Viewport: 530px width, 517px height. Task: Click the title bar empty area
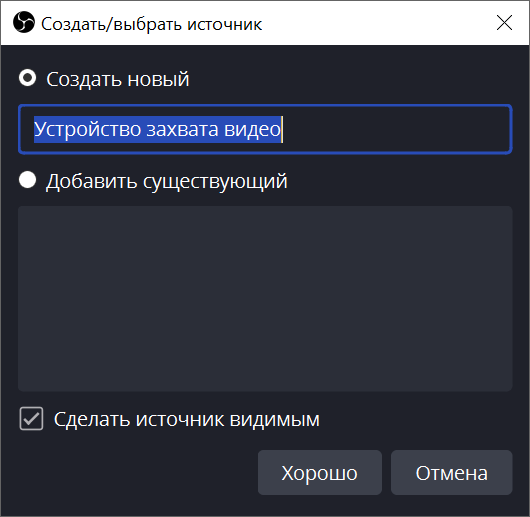point(375,23)
